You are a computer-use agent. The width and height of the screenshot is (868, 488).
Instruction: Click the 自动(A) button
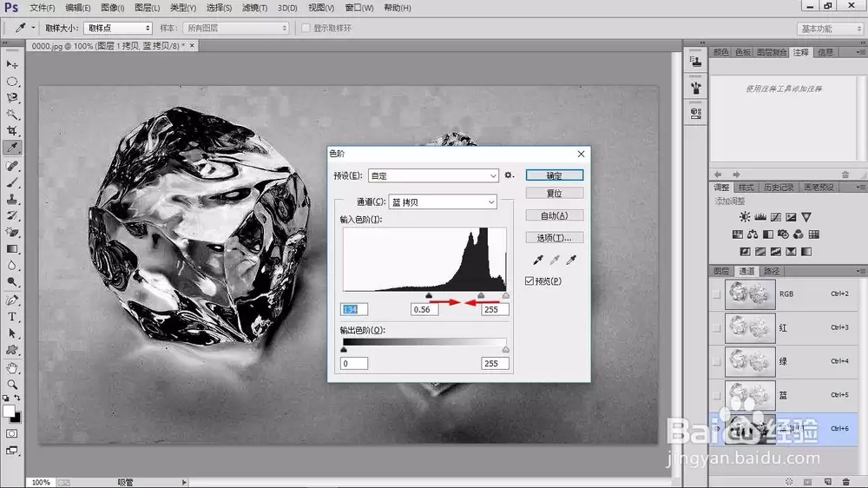pos(554,215)
